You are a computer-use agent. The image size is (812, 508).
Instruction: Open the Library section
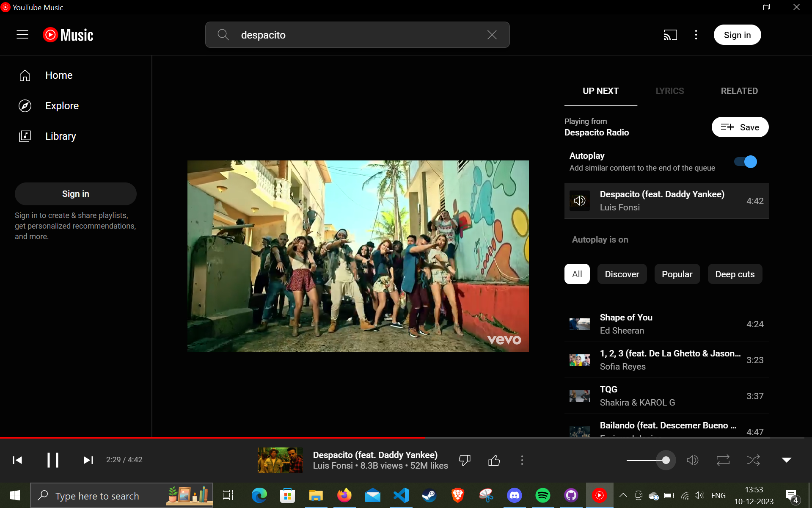pos(60,136)
